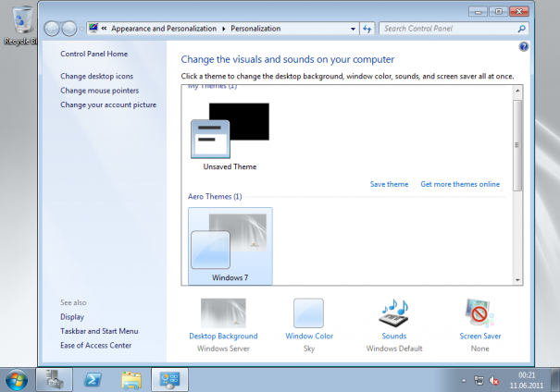Open Control Panel Home link
The image size is (560, 392).
click(x=93, y=54)
